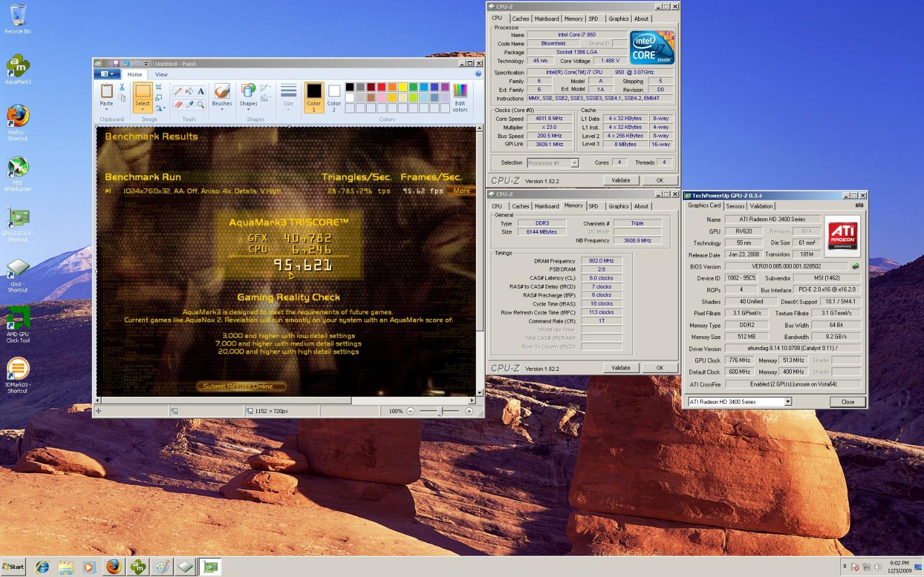Click the Start button on taskbar
The height and width of the screenshot is (577, 924).
(x=13, y=567)
